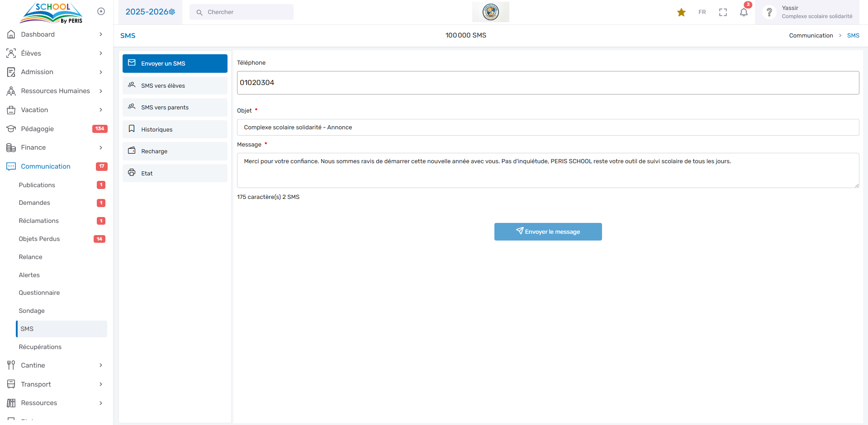Expand the Dashboard menu chevron
868x425 pixels.
click(101, 34)
